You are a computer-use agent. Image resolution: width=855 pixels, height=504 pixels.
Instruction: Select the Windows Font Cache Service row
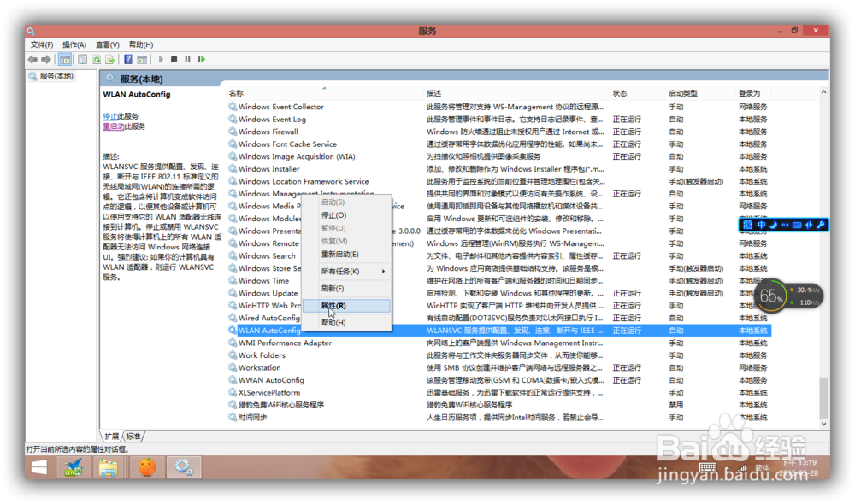click(499, 144)
